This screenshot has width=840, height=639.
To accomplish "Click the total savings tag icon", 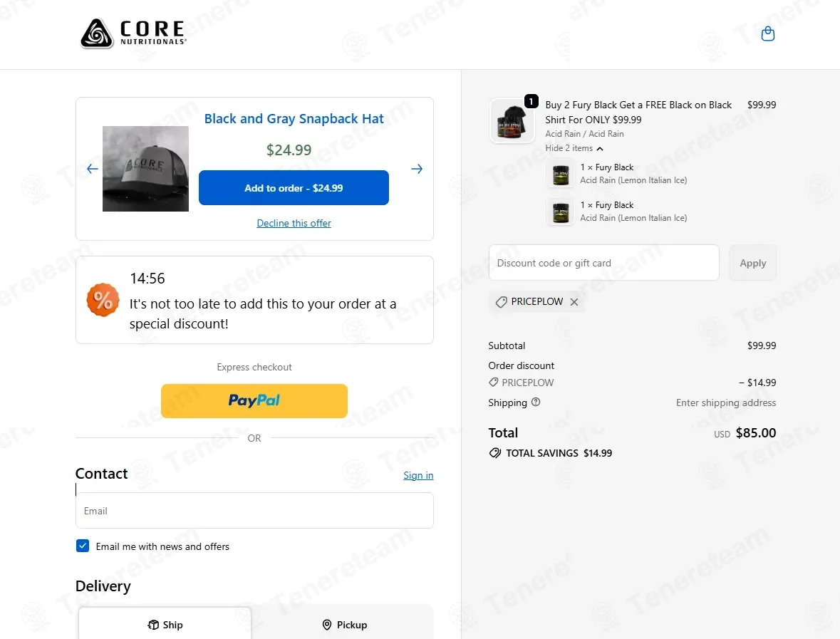I will tap(495, 453).
